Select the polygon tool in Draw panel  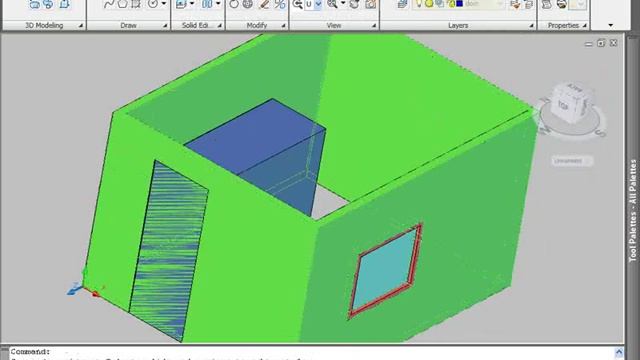click(x=122, y=4)
